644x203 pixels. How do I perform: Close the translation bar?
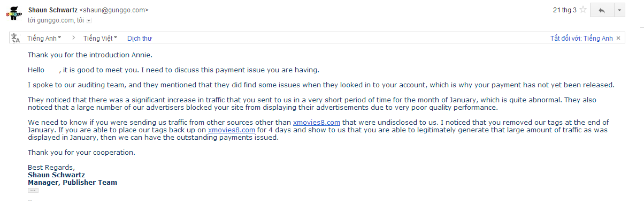[619, 38]
